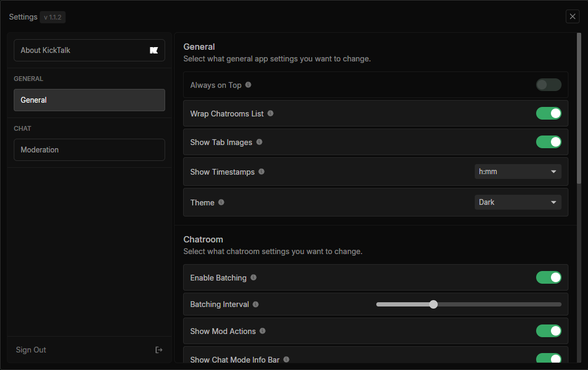This screenshot has width=588, height=370.
Task: Open the Show Timestamps h:mm dropdown
Action: pyautogui.click(x=518, y=172)
